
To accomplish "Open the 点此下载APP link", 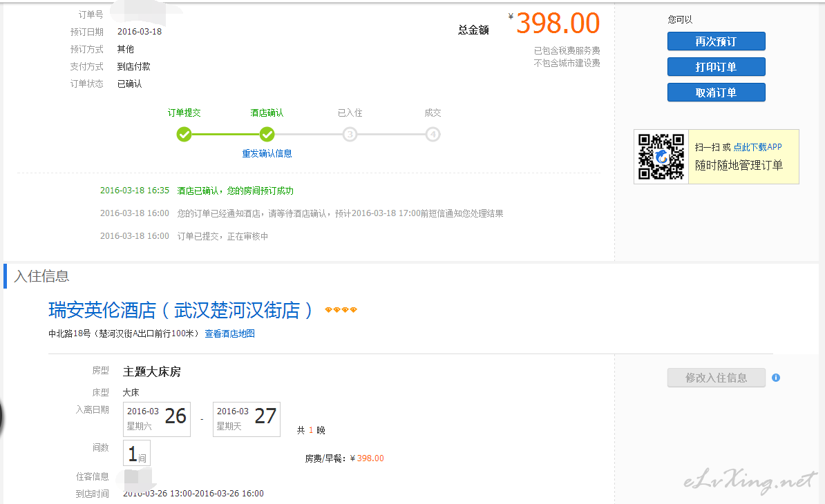I will [x=758, y=147].
